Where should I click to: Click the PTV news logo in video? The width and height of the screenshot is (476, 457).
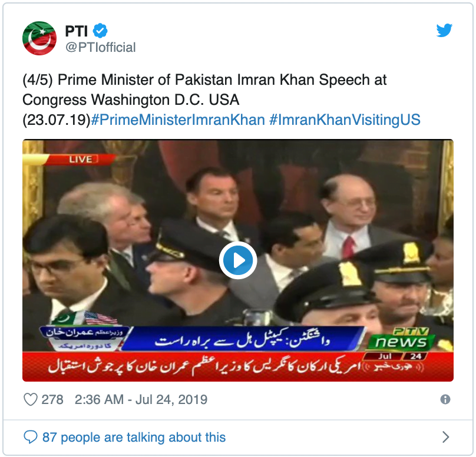401,339
